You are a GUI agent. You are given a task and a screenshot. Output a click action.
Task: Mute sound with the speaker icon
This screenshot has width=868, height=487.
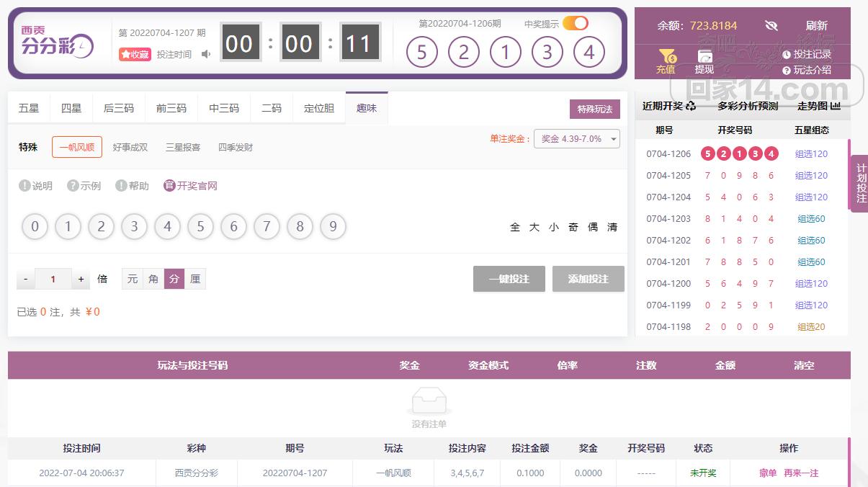tap(206, 54)
